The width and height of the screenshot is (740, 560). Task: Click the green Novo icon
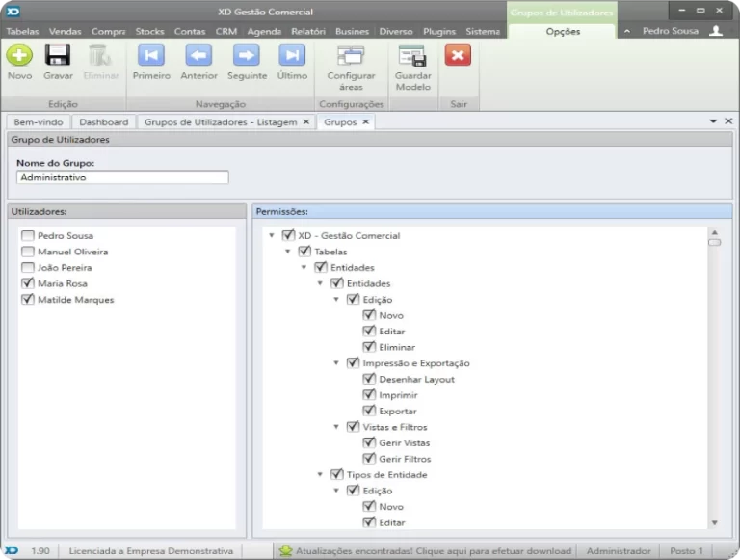click(19, 56)
